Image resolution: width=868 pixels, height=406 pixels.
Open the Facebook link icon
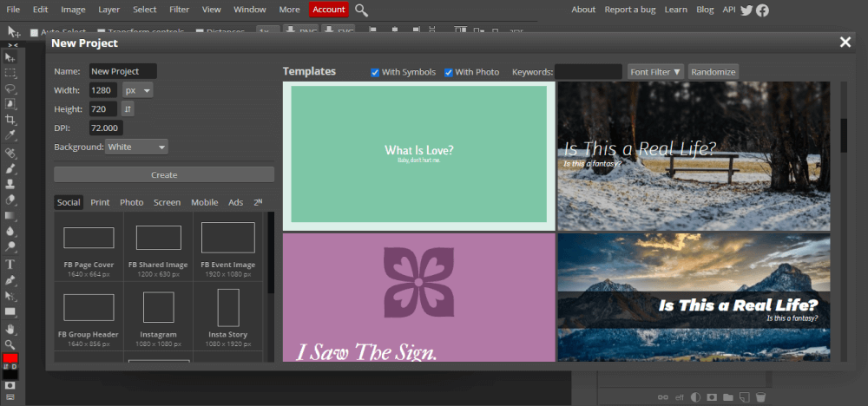click(x=762, y=10)
